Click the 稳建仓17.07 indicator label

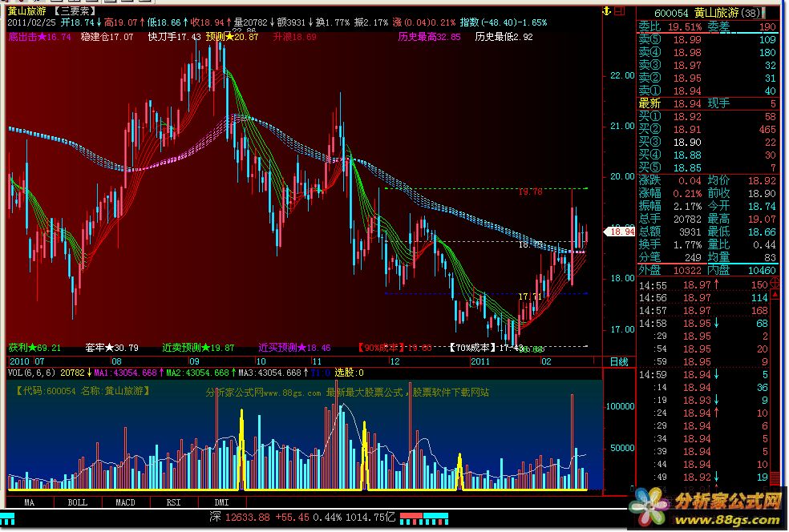click(107, 37)
